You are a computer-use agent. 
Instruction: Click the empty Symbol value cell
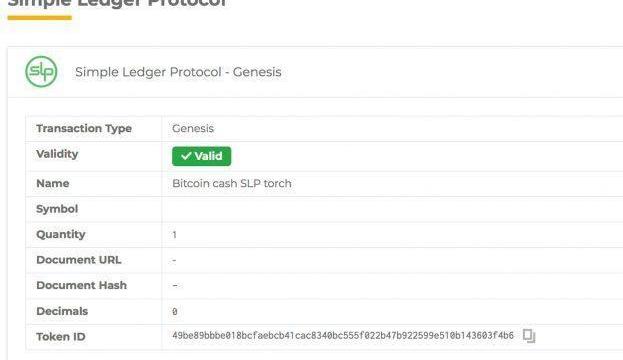point(392,209)
